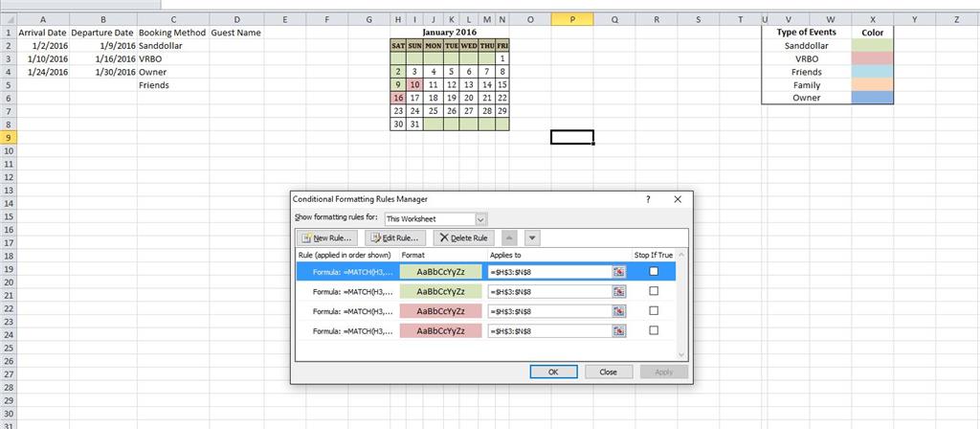Click green format preview of highlighted rule
The width and height of the screenshot is (980, 429).
tap(440, 271)
